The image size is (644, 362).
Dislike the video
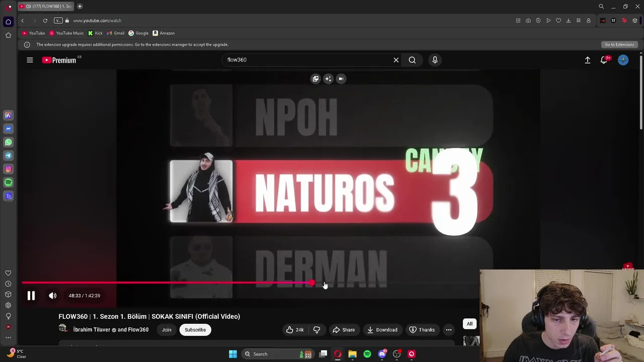pyautogui.click(x=316, y=330)
